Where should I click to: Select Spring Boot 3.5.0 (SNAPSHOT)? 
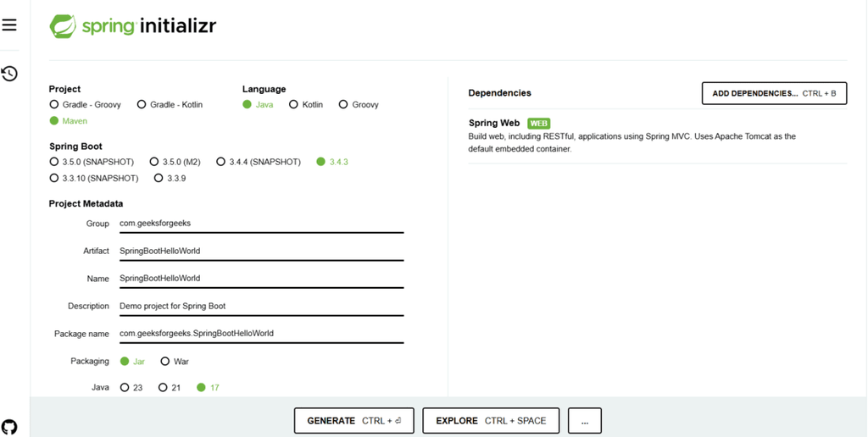pos(92,162)
